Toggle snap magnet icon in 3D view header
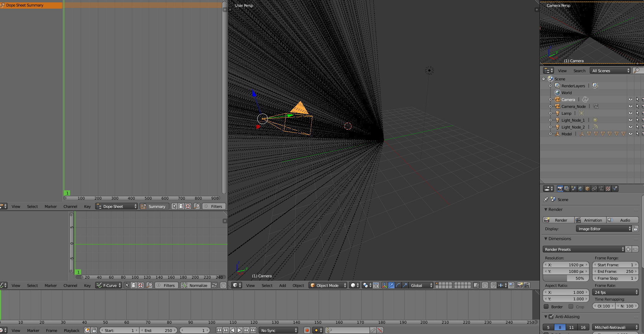644x334 pixels. pyautogui.click(x=494, y=285)
